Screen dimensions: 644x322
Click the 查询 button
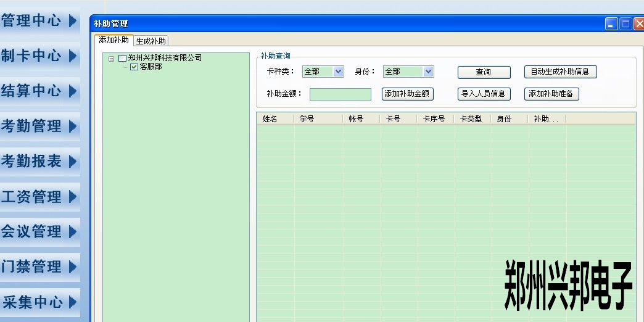(x=484, y=72)
